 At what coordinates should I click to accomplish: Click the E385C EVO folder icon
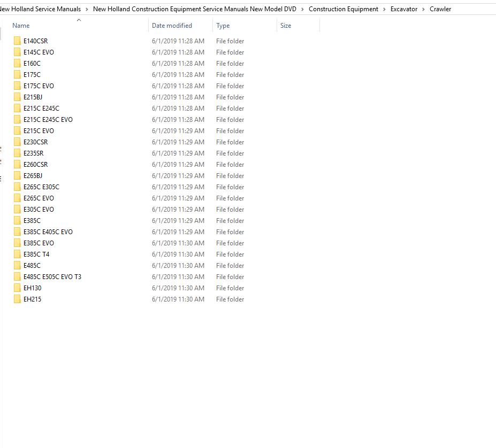coord(18,243)
